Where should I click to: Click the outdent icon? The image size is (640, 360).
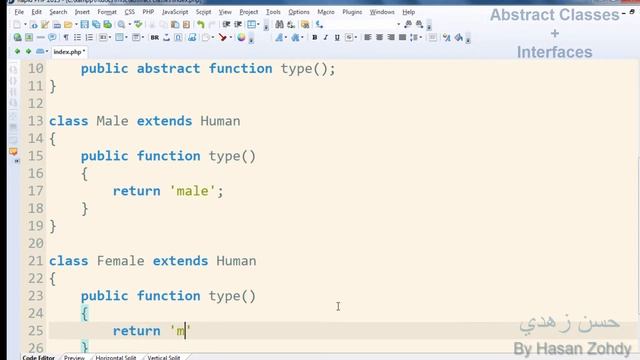pos(238,25)
